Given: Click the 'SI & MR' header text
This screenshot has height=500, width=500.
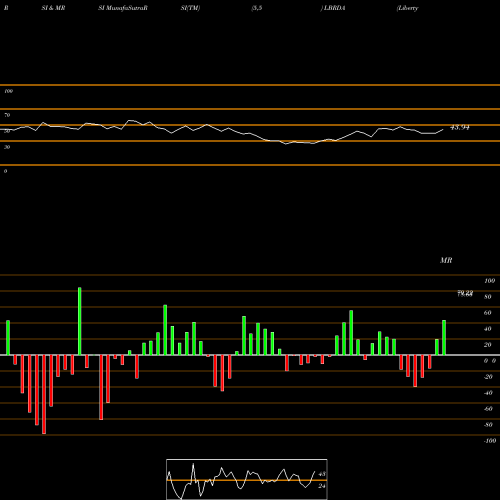Looking at the screenshot, I should pyautogui.click(x=53, y=8).
